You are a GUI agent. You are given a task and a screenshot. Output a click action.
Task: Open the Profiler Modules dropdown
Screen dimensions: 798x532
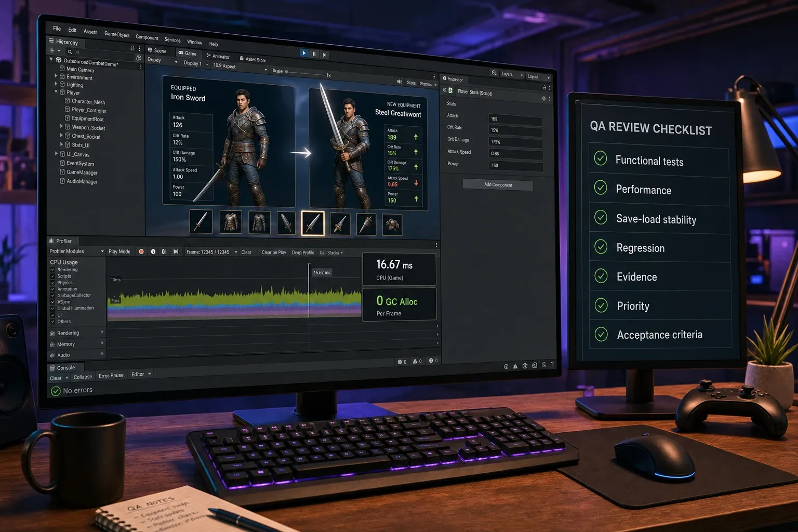(76, 251)
